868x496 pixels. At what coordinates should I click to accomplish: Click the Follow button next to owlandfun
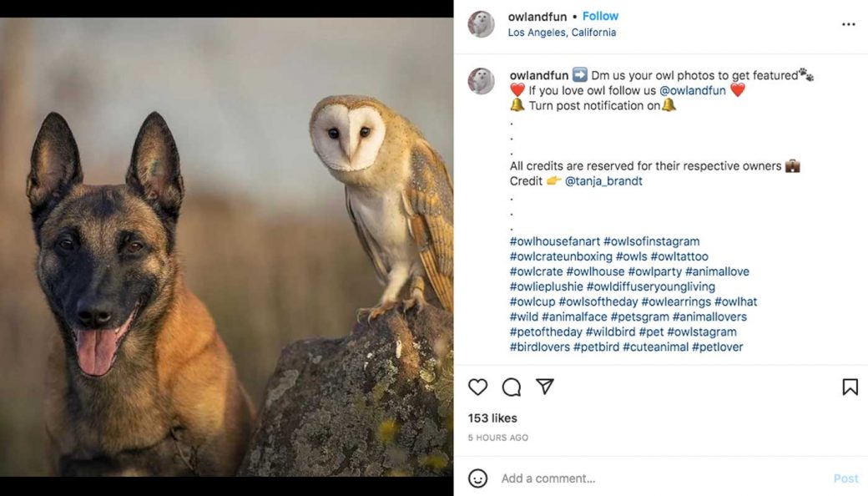[600, 15]
